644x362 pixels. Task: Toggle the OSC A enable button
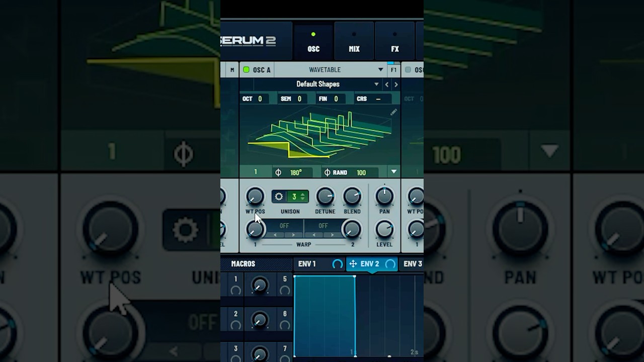click(x=246, y=70)
